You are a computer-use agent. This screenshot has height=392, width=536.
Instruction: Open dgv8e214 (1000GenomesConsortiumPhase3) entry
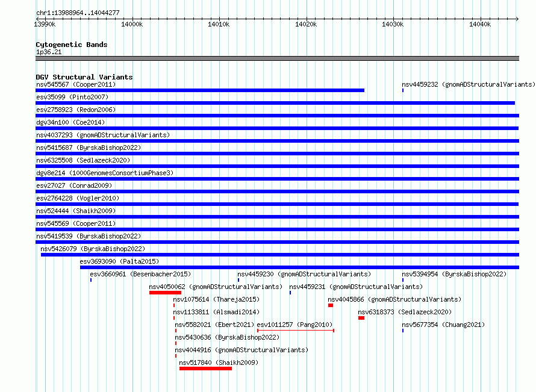click(x=105, y=173)
